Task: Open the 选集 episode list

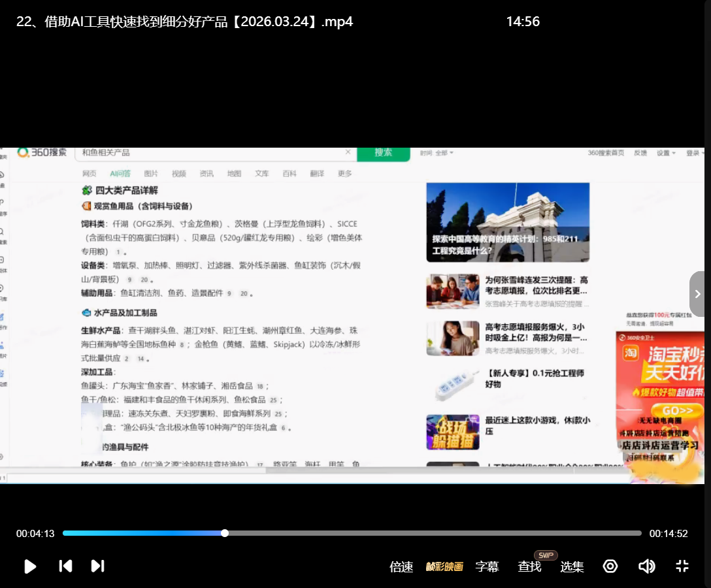Action: click(x=572, y=566)
